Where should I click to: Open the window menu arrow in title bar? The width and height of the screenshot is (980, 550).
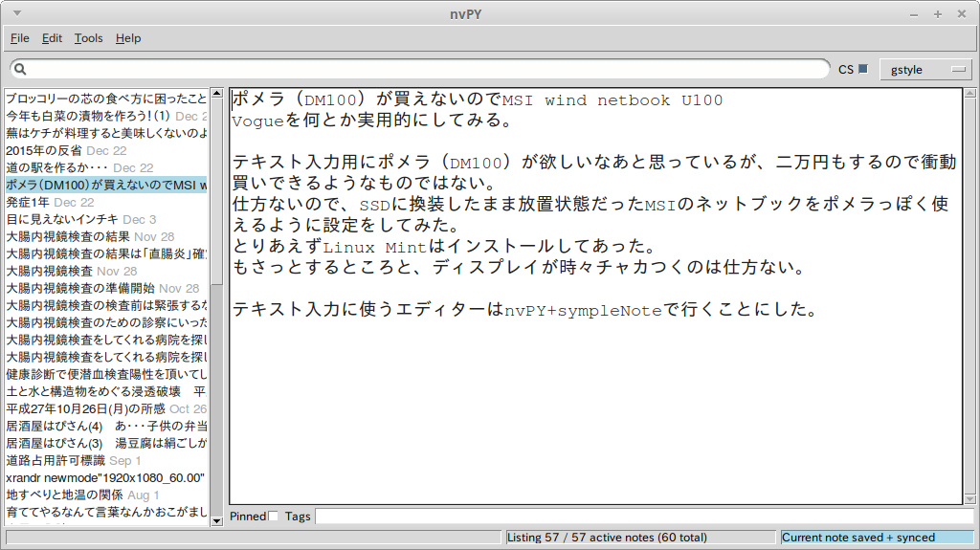tap(17, 13)
